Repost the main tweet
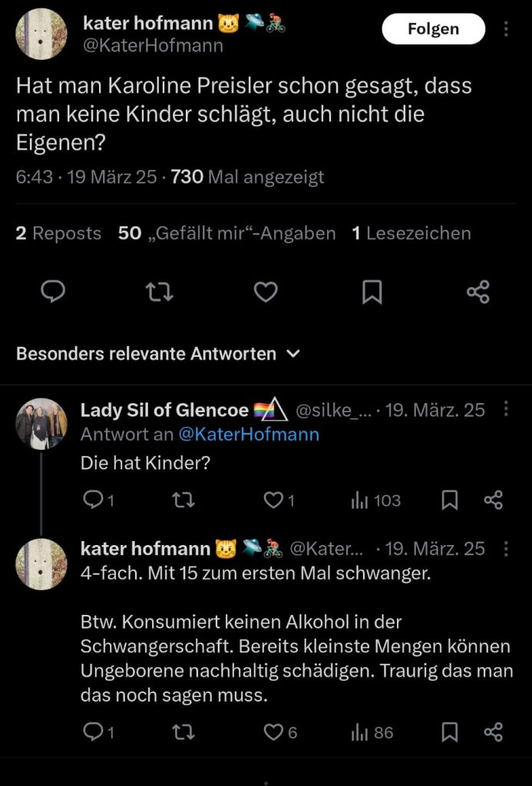 pos(159,292)
